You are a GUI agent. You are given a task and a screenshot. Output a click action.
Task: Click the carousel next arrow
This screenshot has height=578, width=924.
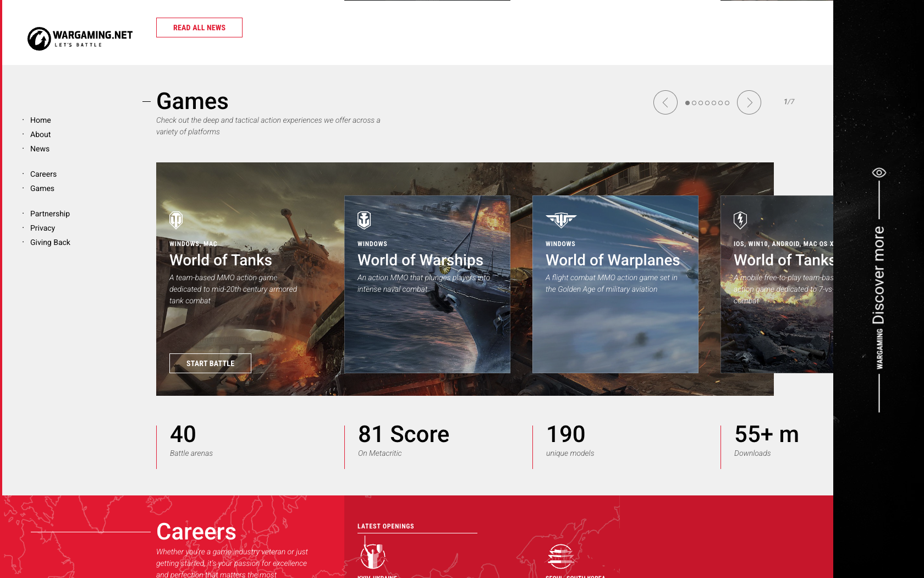[x=749, y=102]
